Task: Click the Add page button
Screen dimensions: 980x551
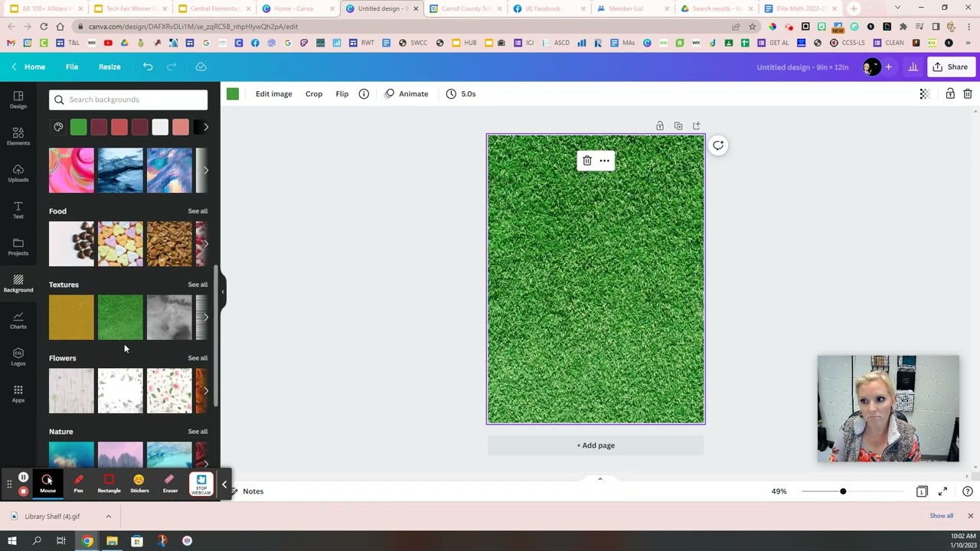Action: point(596,445)
